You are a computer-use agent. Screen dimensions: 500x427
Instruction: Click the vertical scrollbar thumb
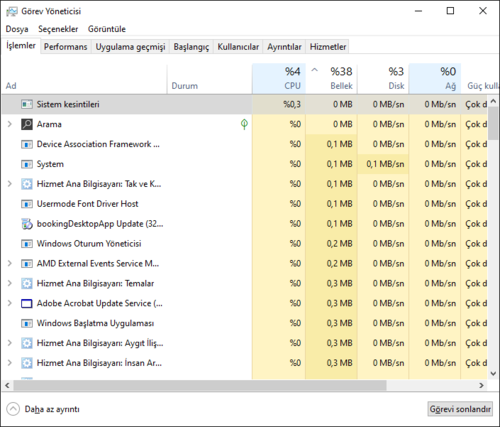(x=493, y=123)
